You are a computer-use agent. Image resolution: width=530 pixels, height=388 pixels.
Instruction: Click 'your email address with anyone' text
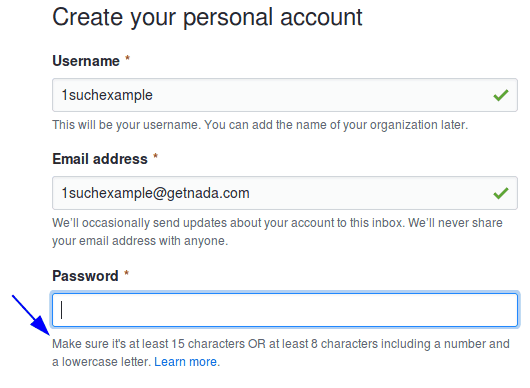tap(140, 241)
